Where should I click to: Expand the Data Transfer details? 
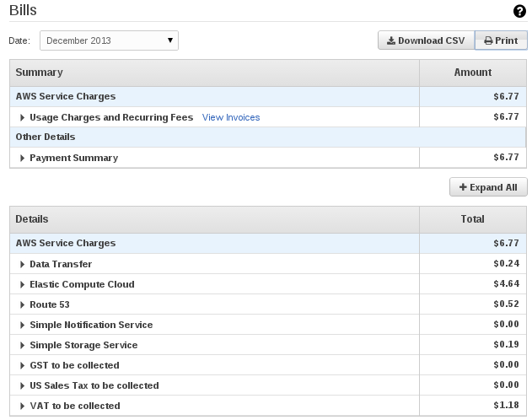click(23, 264)
